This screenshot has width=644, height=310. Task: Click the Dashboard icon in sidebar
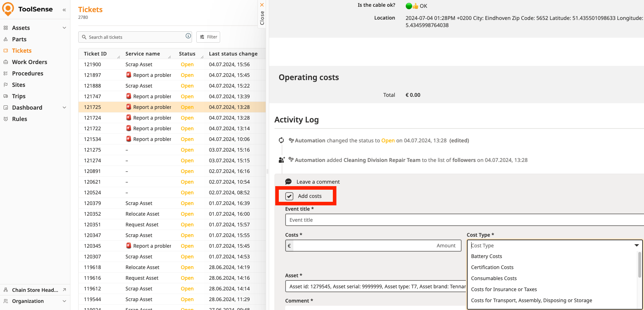tap(6, 107)
